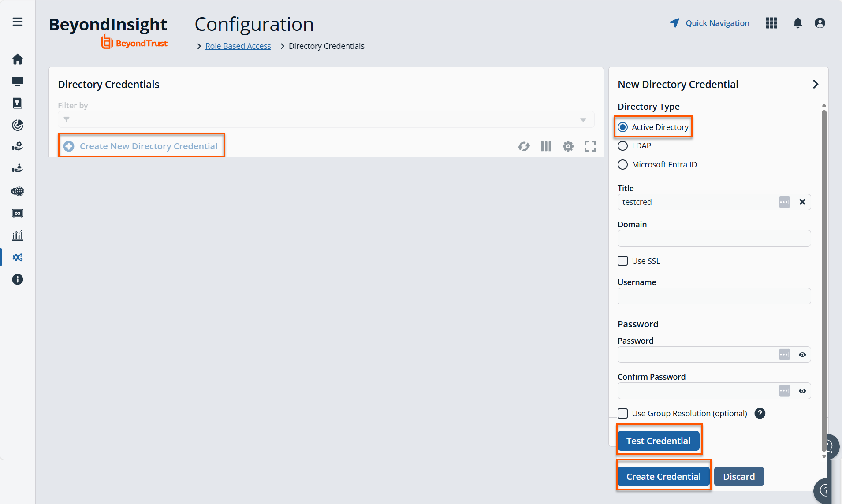Click scrollbar down arrow in panel
This screenshot has height=504, width=842.
(x=824, y=457)
